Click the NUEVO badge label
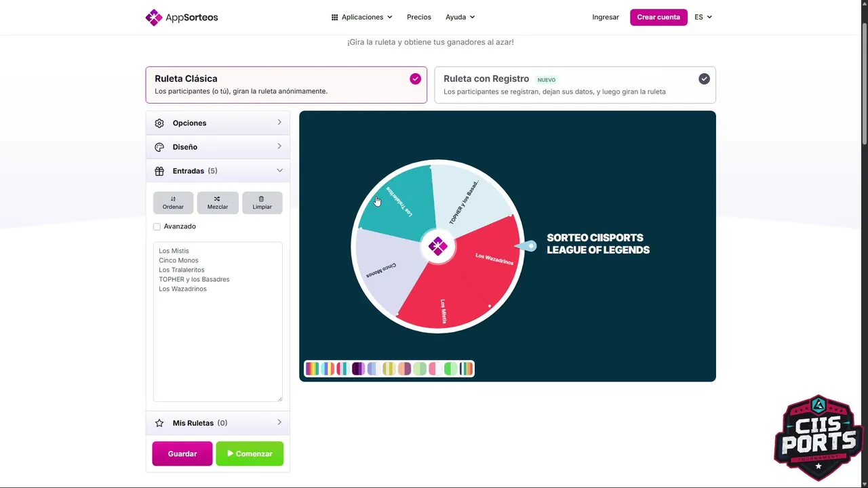The height and width of the screenshot is (488, 868). coord(547,80)
